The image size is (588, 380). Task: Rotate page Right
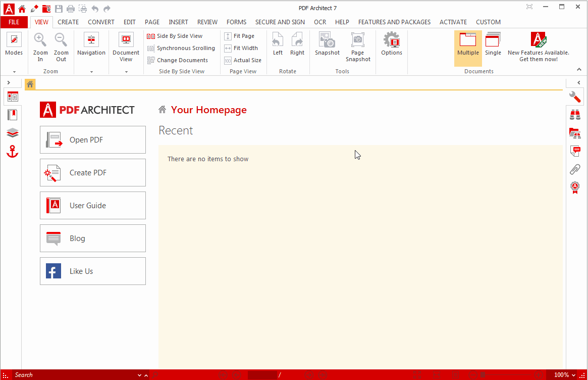(297, 44)
